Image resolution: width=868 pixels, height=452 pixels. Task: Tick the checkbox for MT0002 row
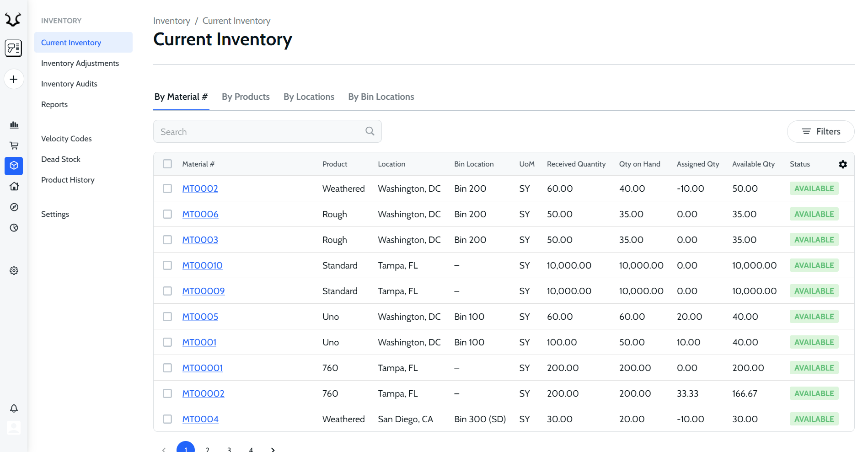click(167, 188)
